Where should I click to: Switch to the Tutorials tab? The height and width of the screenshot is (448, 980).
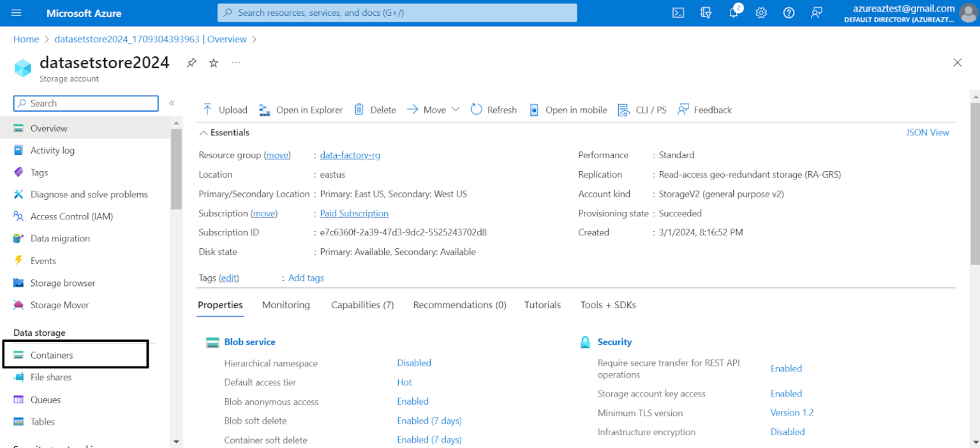click(542, 305)
